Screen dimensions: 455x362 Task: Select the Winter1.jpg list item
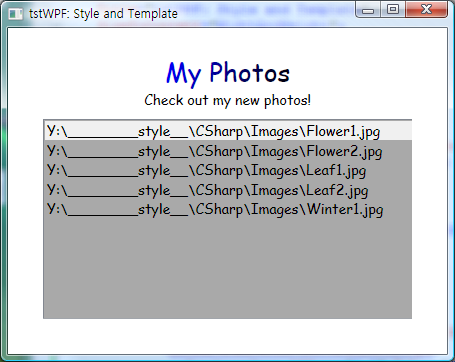[x=228, y=209]
